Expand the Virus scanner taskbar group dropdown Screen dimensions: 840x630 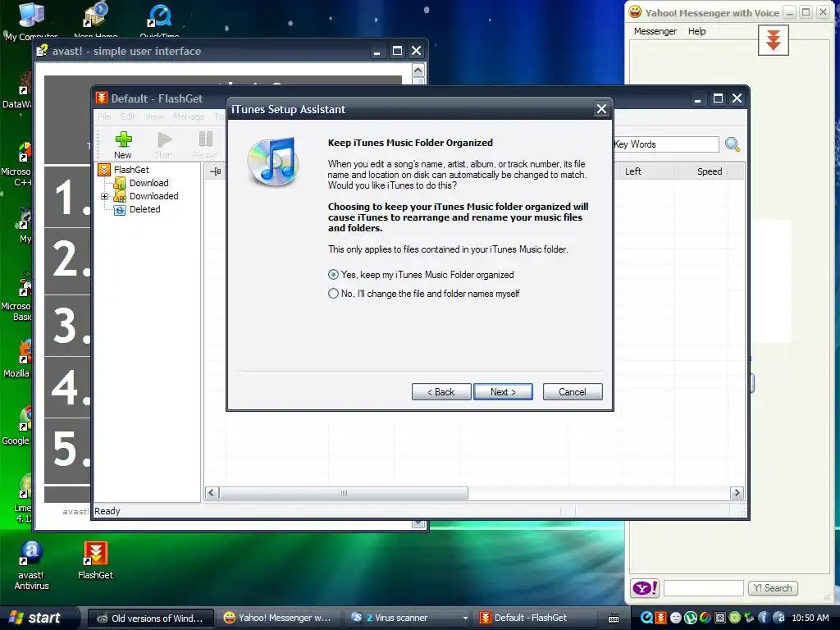(465, 619)
